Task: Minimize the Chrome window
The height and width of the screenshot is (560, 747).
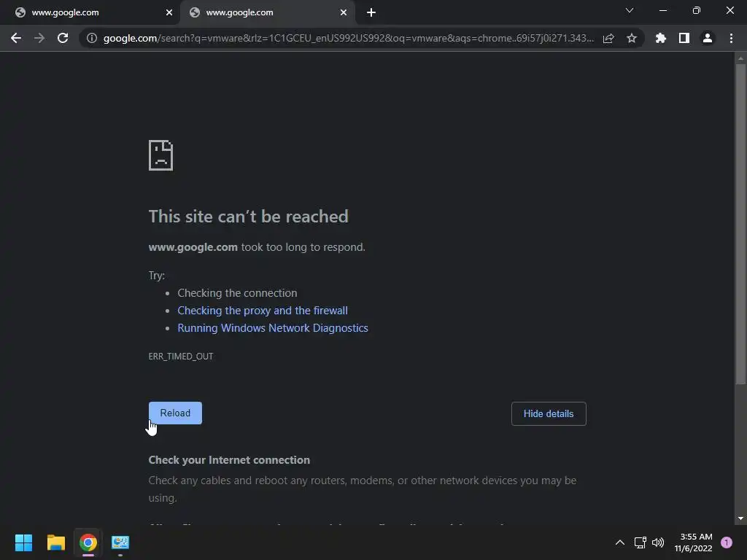Action: [662, 10]
